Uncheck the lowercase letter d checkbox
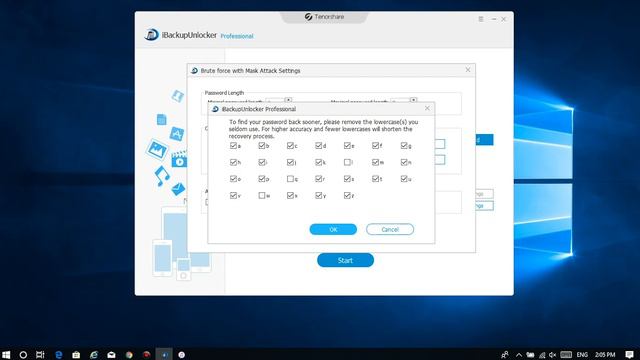 [319, 145]
